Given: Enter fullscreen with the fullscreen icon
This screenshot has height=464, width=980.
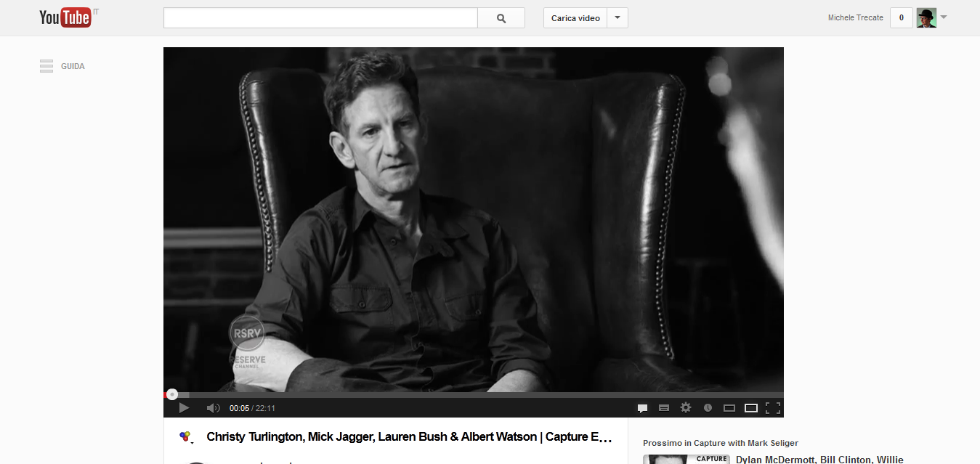Looking at the screenshot, I should coord(773,408).
